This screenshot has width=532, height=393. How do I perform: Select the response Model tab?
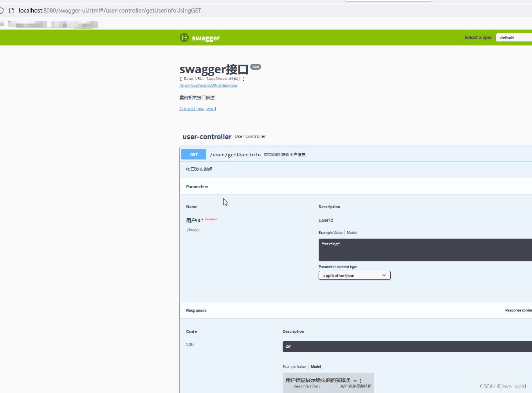click(316, 367)
